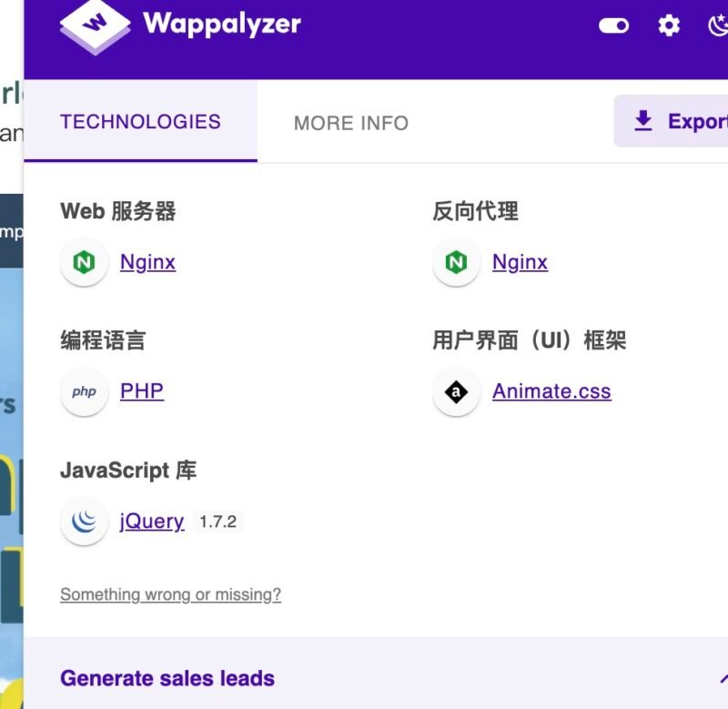
Task: Click the jQuery library icon
Action: point(84,521)
